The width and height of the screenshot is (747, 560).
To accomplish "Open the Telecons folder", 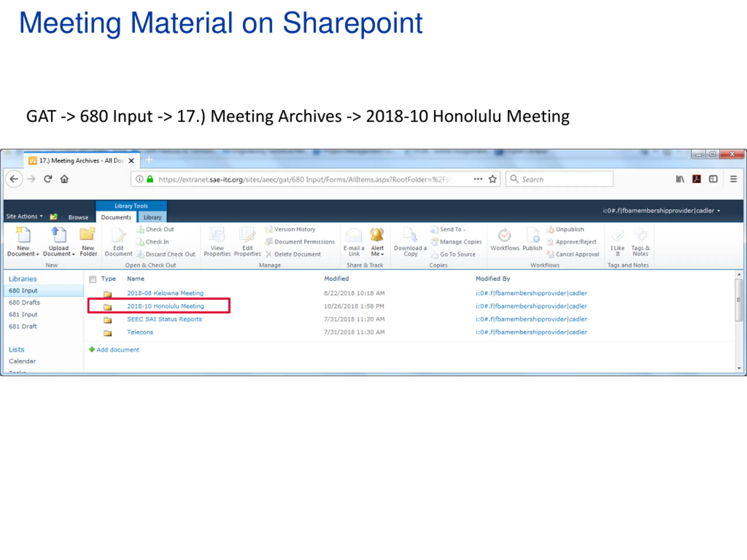I will pyautogui.click(x=140, y=332).
